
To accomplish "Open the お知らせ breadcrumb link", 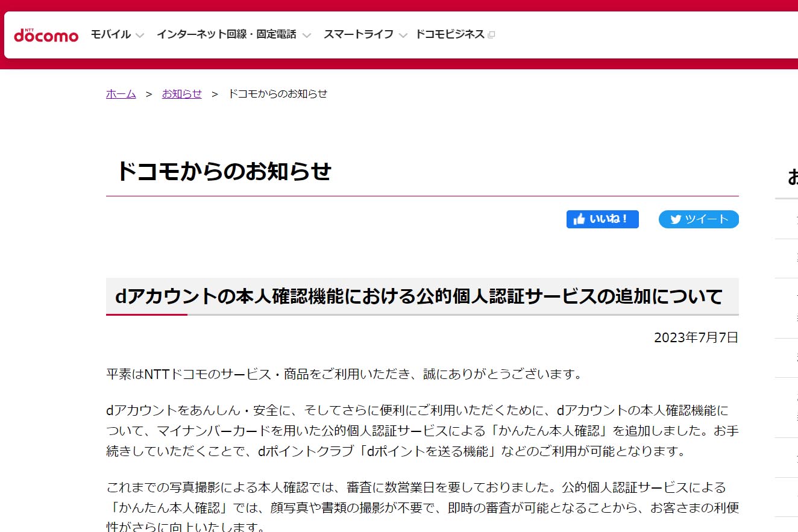I will [181, 93].
